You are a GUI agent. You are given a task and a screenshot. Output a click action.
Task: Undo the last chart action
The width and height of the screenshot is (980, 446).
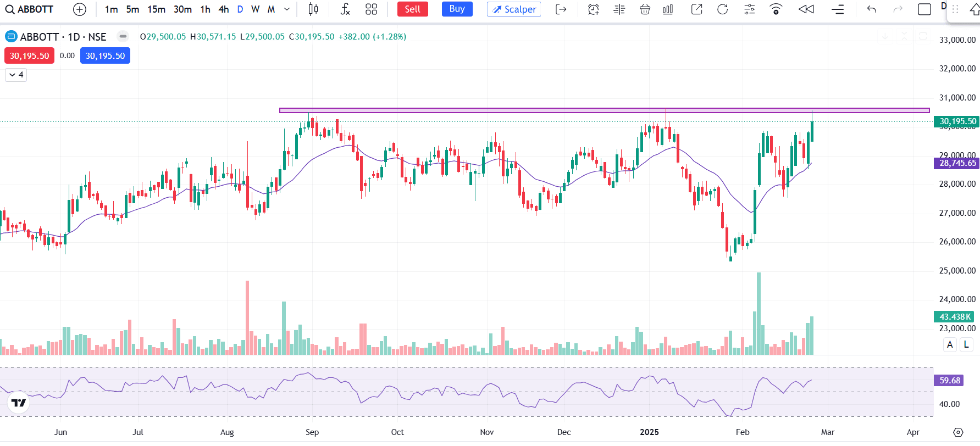pyautogui.click(x=872, y=9)
